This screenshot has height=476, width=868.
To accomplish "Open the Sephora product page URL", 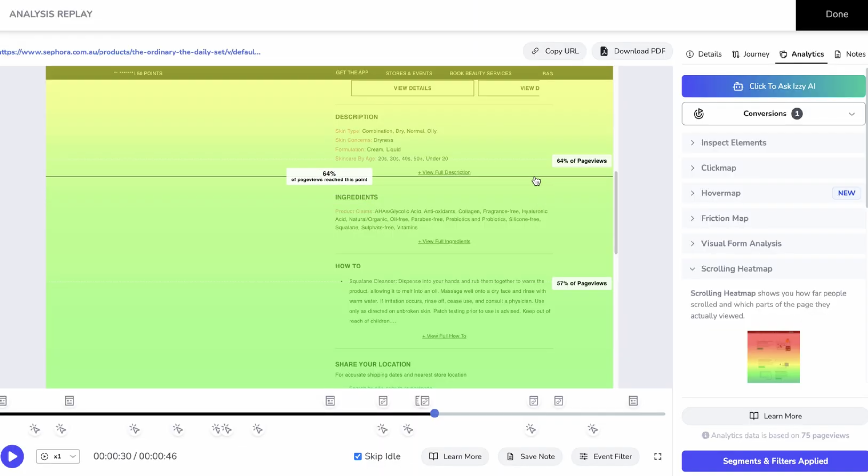I will click(x=130, y=52).
